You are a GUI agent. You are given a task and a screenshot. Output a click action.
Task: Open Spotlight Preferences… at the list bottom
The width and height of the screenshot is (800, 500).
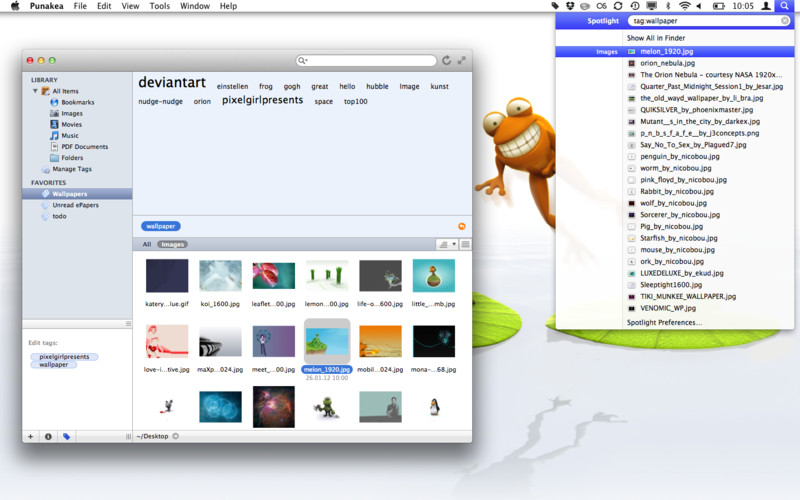coord(664,322)
